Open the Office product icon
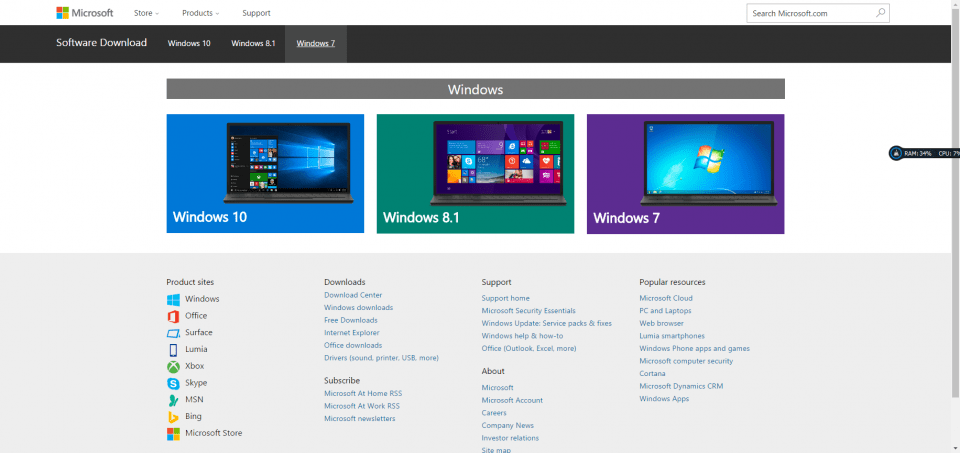The image size is (960, 453). [173, 316]
